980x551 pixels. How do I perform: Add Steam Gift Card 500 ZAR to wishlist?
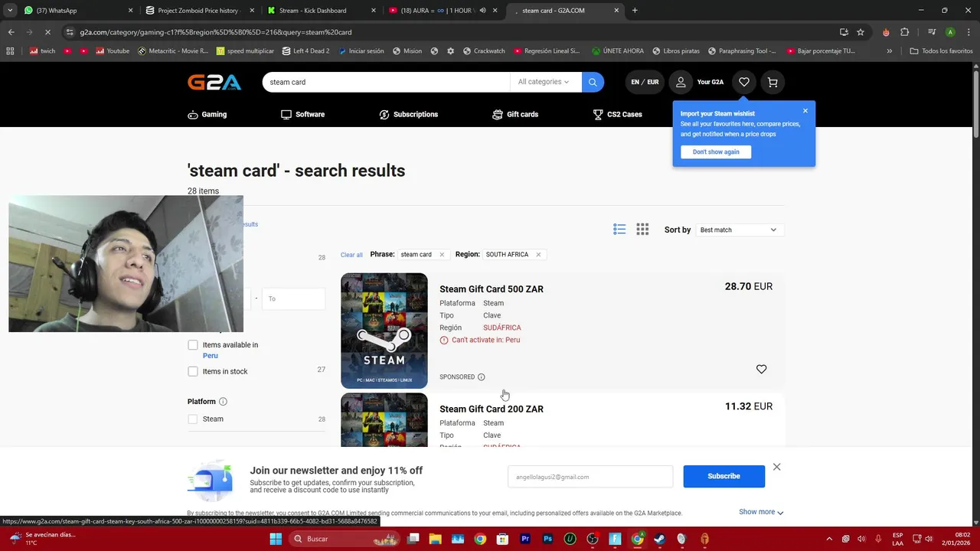point(761,369)
